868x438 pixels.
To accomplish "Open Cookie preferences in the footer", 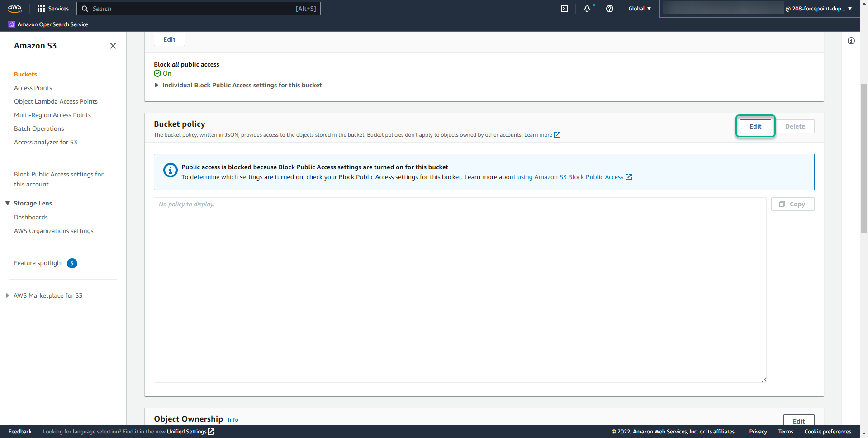I will [827, 432].
